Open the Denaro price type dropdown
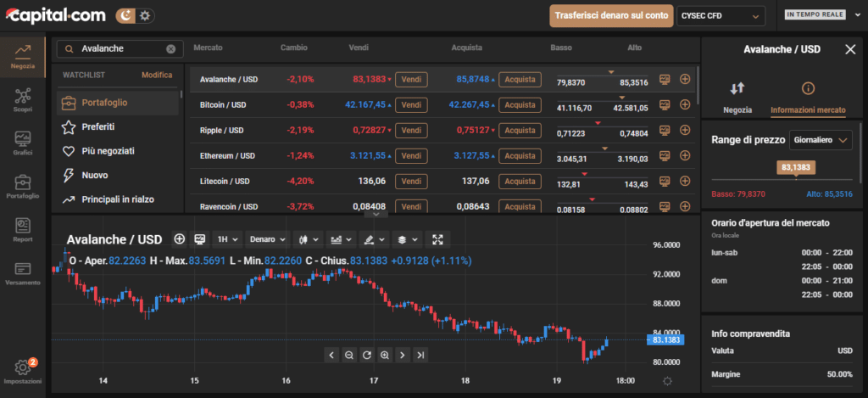The height and width of the screenshot is (398, 868). 267,239
